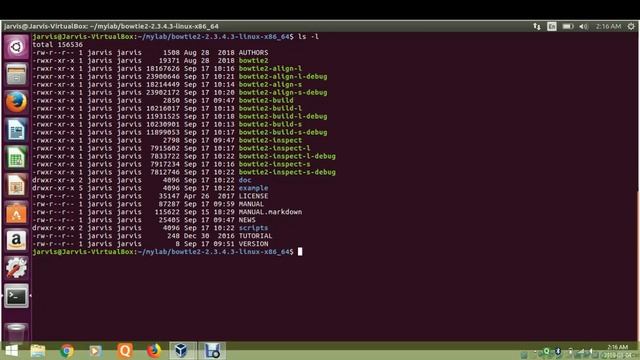Image resolution: width=640 pixels, height=360 pixels.
Task: Click the 'total 156536' line
Action: (58, 44)
